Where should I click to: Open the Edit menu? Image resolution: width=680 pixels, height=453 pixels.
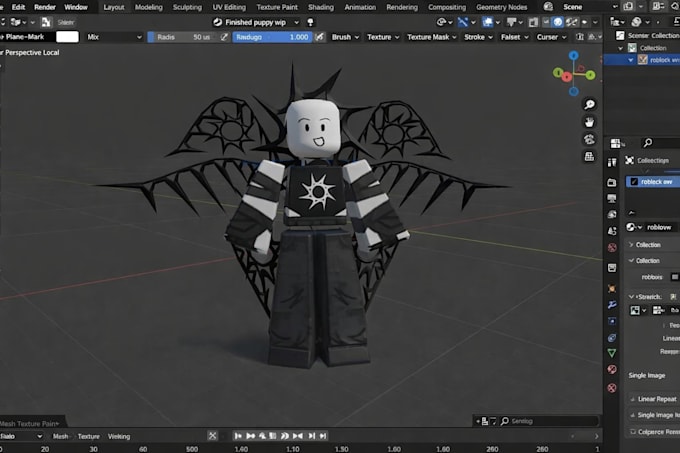18,7
